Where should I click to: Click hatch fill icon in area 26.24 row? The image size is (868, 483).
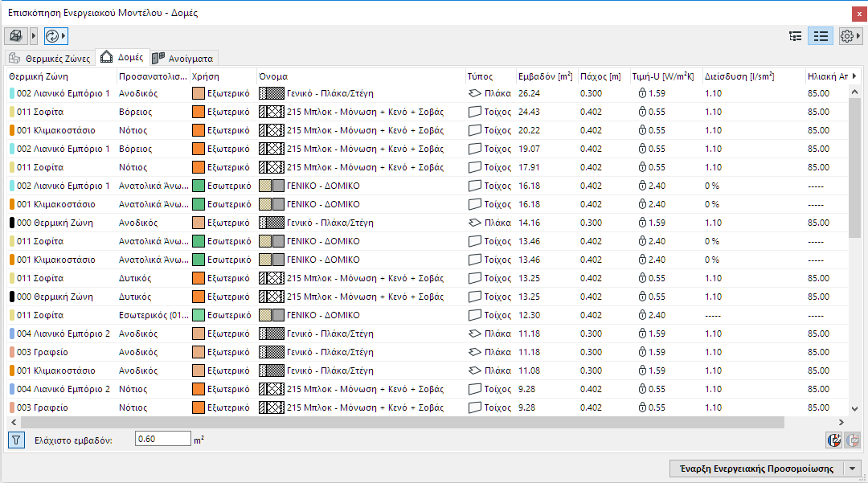[272, 93]
